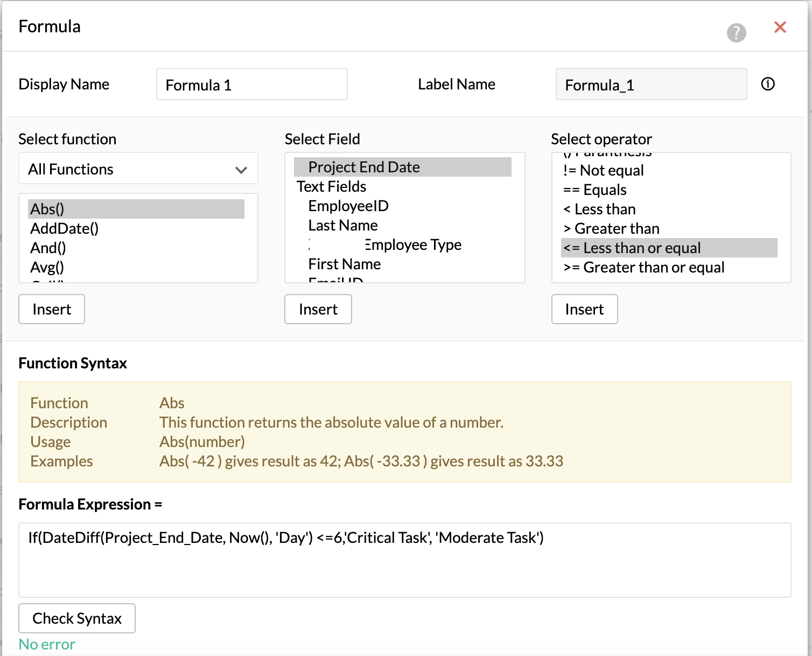Select the First Name field

[x=403, y=264]
